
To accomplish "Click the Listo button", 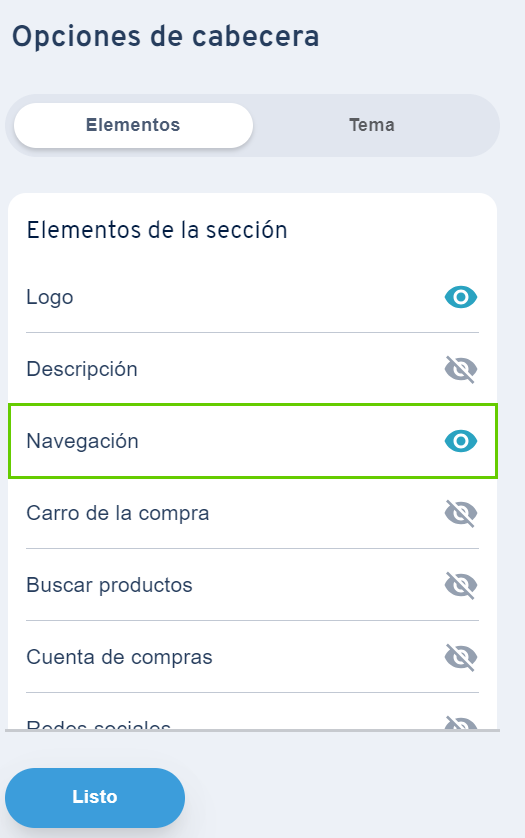I will click(95, 797).
